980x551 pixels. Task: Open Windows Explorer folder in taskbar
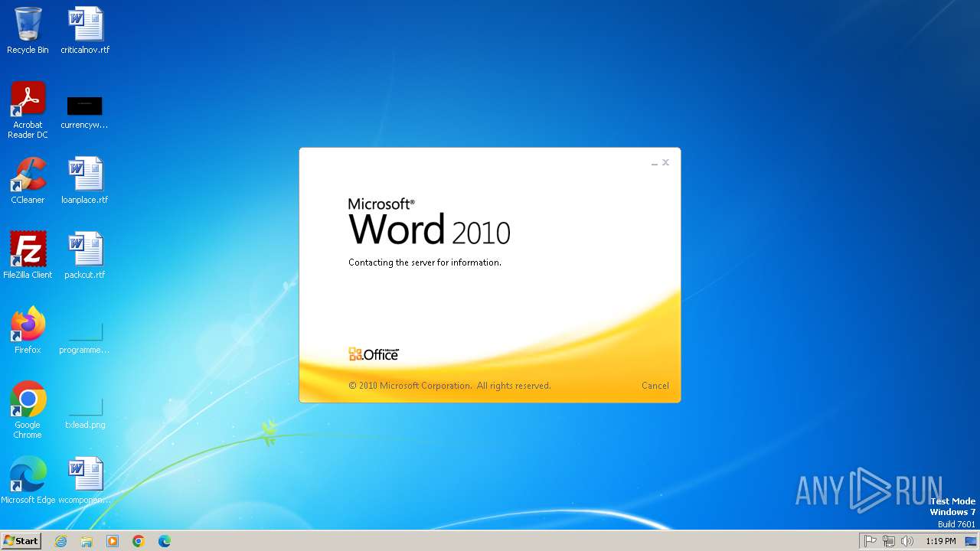[x=87, y=541]
